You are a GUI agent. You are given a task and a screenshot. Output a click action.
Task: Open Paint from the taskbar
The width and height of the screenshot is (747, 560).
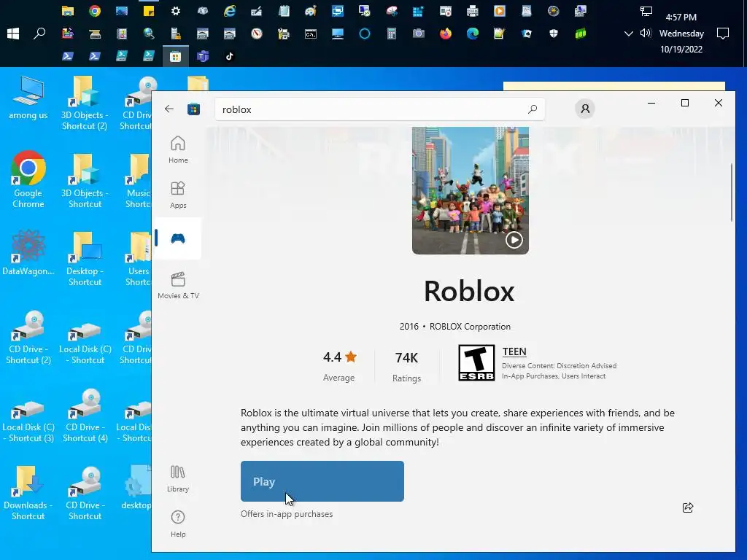311,10
